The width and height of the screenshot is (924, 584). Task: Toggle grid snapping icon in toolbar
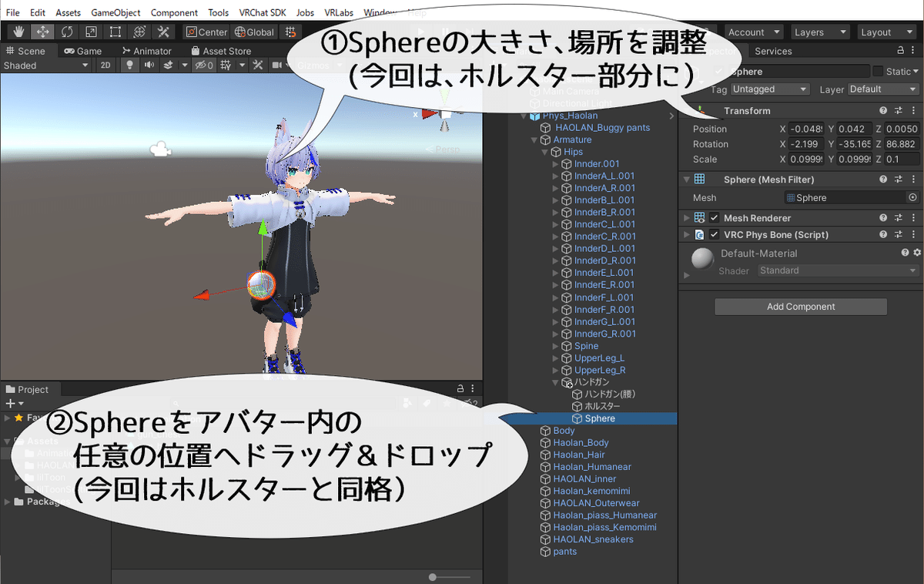290,32
